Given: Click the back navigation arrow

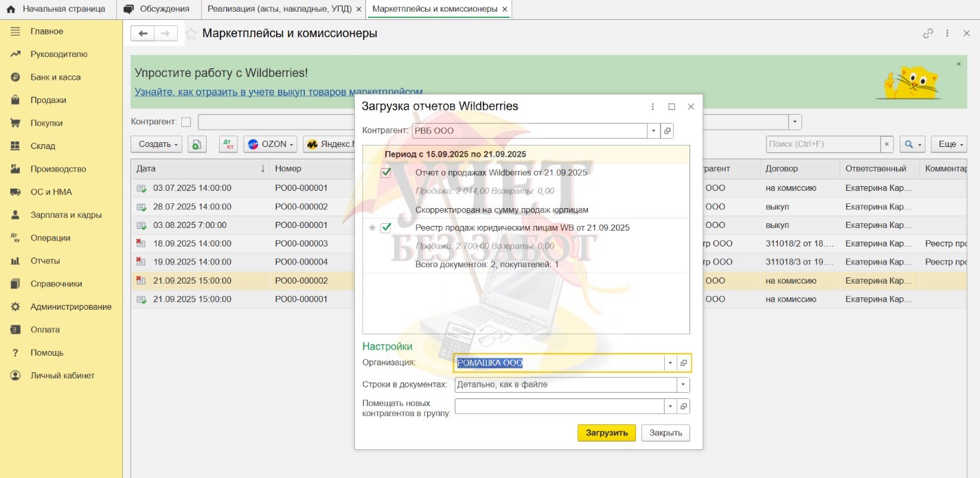Looking at the screenshot, I should (x=143, y=33).
